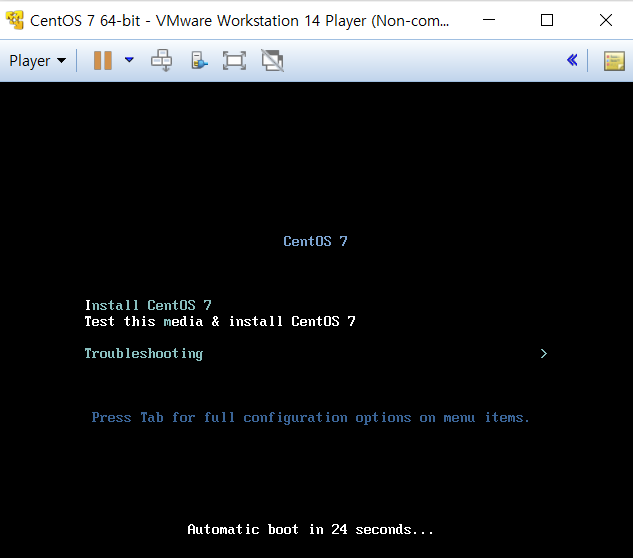Send Ctrl+Alt+Del to the virtual machine
The width and height of the screenshot is (633, 558).
click(161, 61)
